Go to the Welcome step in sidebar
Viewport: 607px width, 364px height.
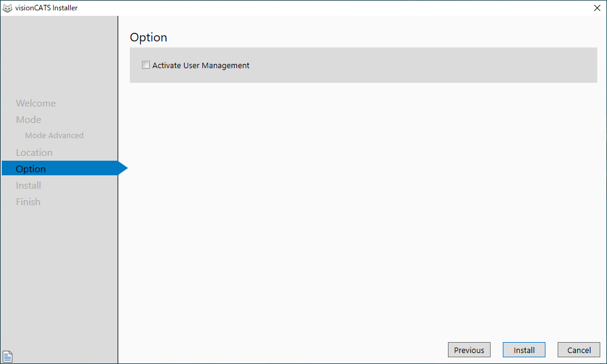[35, 103]
